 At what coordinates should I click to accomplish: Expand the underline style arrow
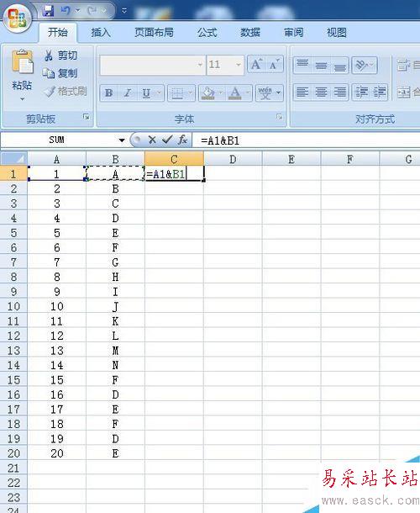click(159, 93)
